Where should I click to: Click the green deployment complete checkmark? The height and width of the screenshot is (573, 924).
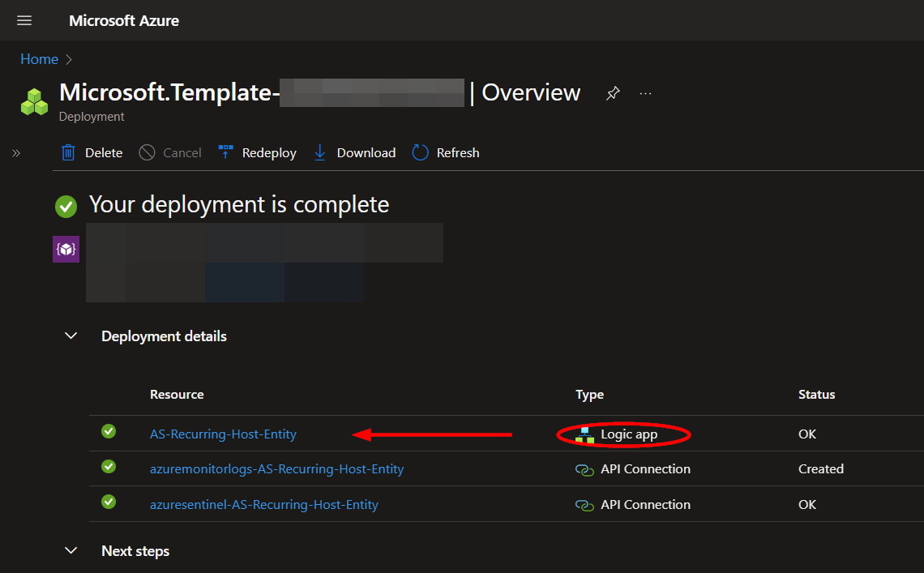click(66, 207)
